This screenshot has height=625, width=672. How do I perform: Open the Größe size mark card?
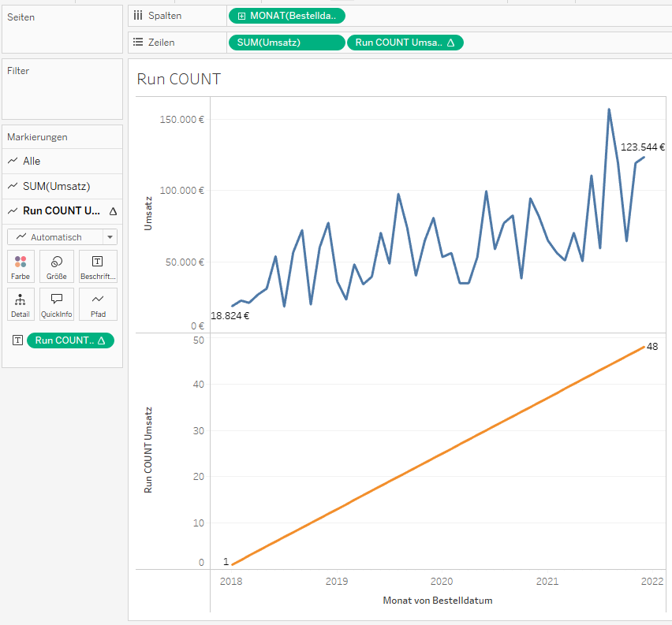(x=57, y=266)
